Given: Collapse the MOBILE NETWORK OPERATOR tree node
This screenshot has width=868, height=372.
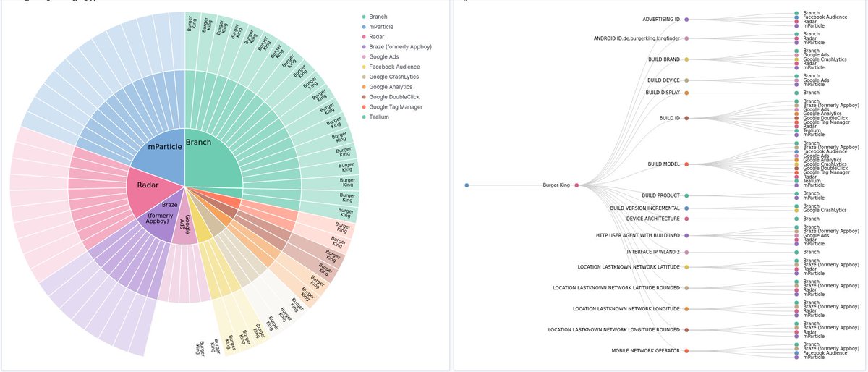Looking at the screenshot, I should [x=686, y=351].
